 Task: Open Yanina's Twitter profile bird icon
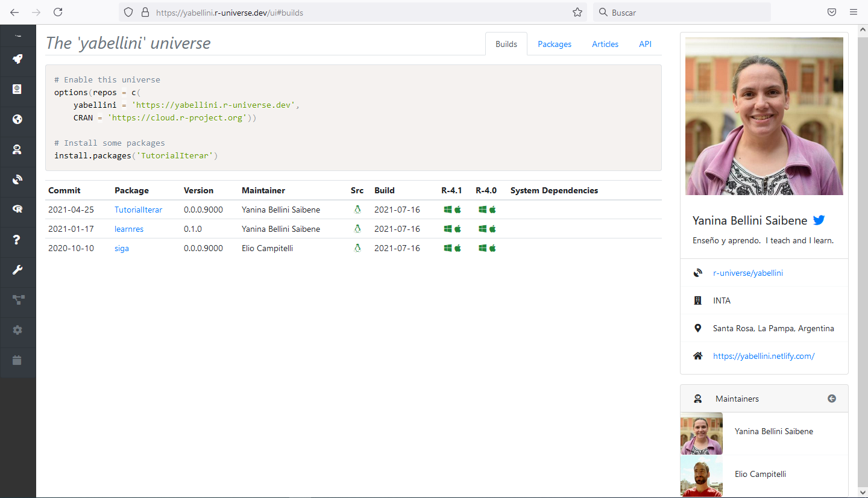pyautogui.click(x=819, y=220)
